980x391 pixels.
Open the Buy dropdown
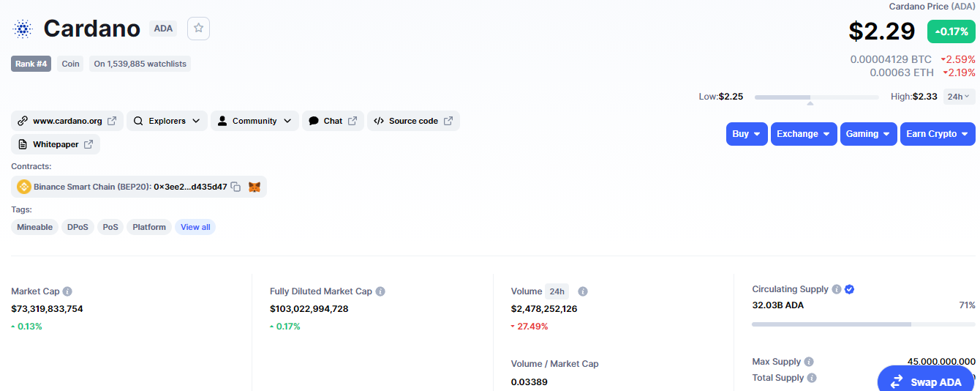point(747,134)
